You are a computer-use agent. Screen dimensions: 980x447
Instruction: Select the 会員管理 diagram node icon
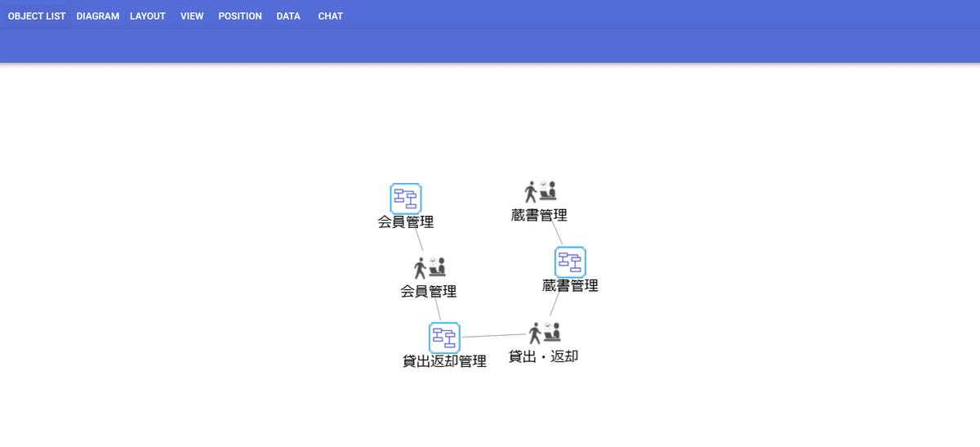406,199
